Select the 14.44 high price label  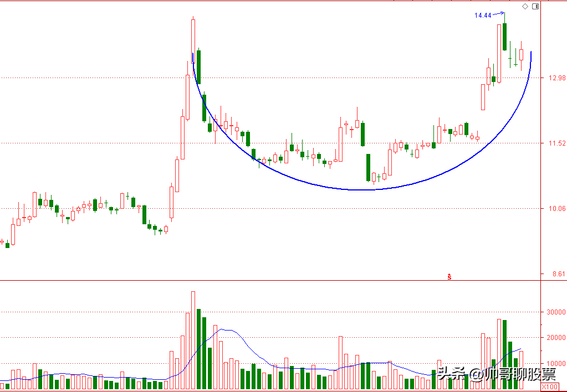(483, 16)
